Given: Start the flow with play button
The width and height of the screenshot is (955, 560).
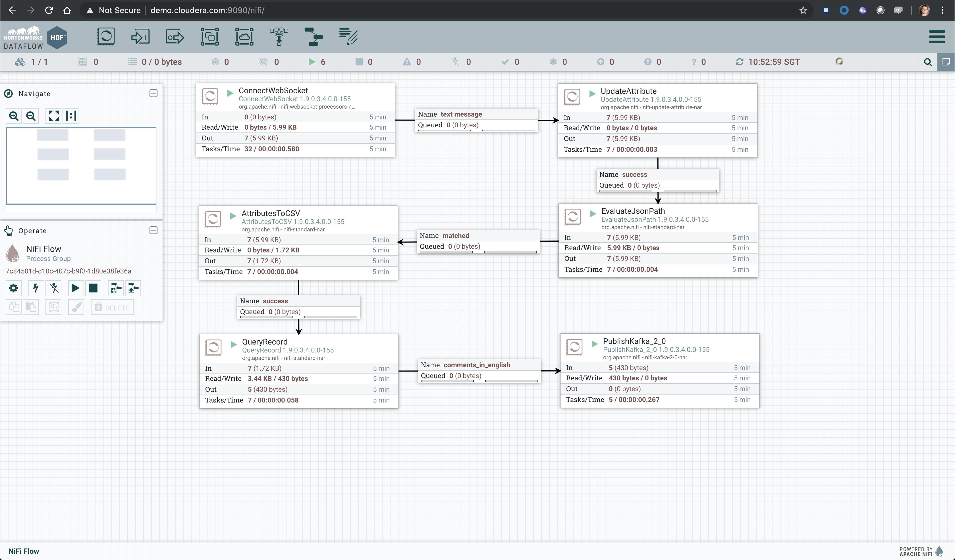Looking at the screenshot, I should [x=75, y=288].
